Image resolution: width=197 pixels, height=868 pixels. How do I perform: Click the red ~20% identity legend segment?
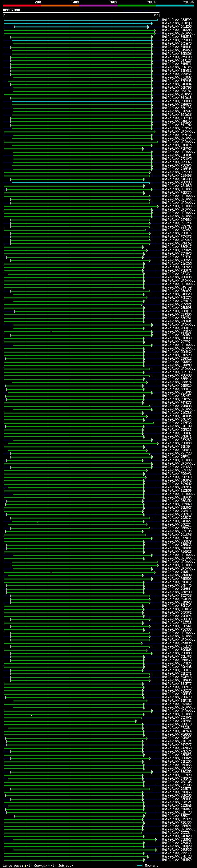click(x=22, y=6)
